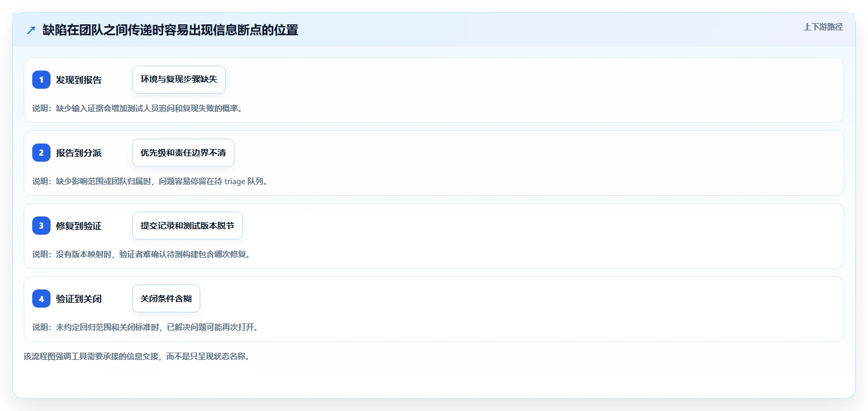868x411 pixels.
Task: Click the footer text 该流程图强调工具需要承接的信息交接
Action: pos(137,356)
